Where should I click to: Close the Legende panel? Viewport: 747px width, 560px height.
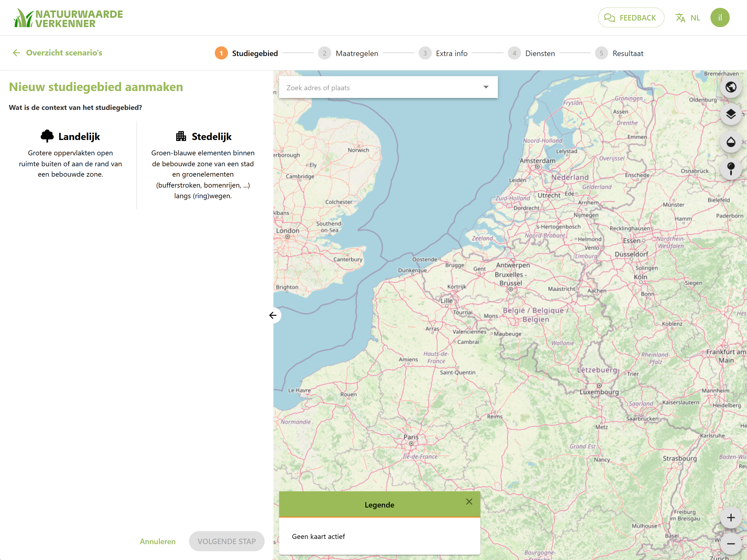[469, 501]
